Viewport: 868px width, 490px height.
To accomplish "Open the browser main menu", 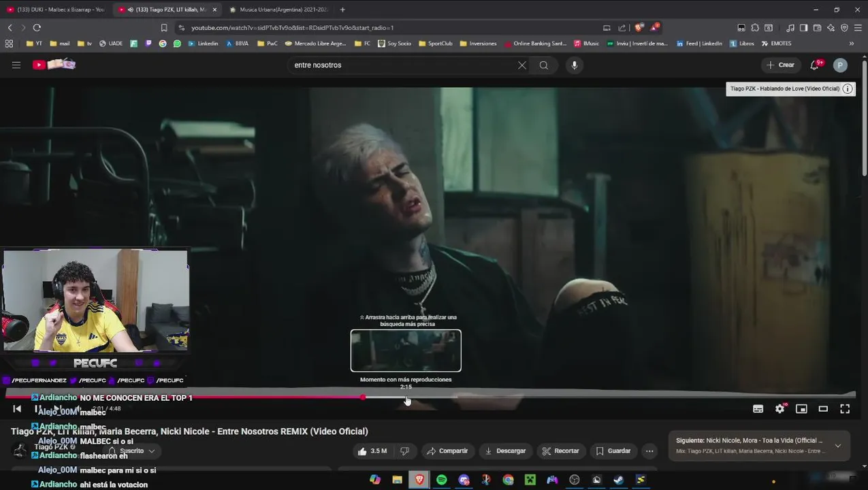I will (x=858, y=28).
